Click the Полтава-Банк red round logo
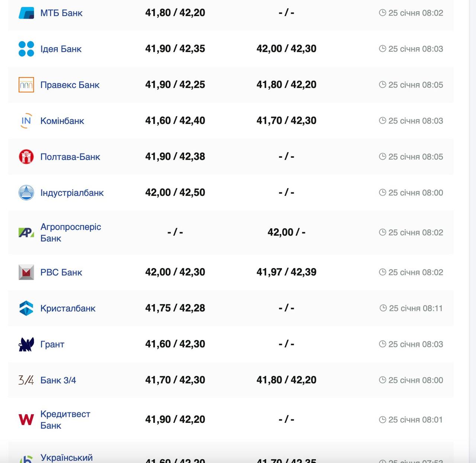476x463 pixels. (26, 157)
